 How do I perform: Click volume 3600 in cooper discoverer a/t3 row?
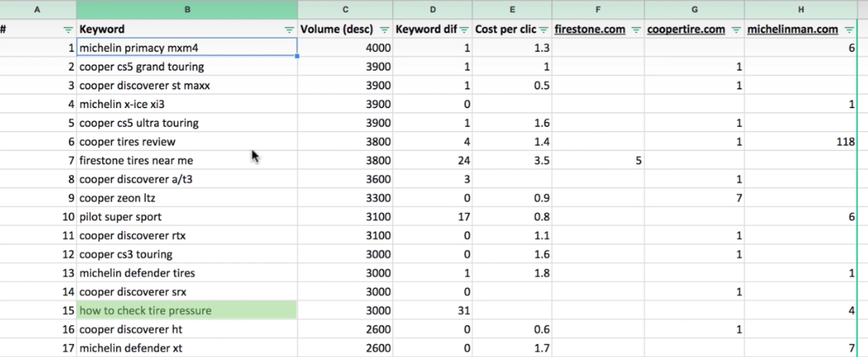(346, 179)
